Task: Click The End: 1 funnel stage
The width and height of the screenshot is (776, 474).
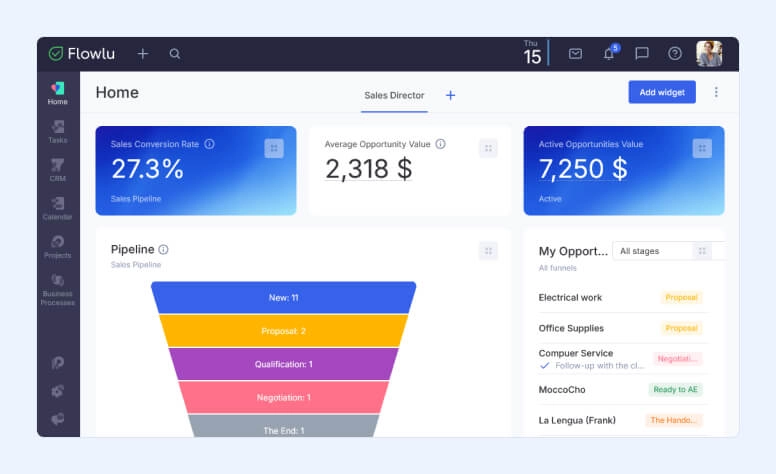Action: tap(284, 427)
